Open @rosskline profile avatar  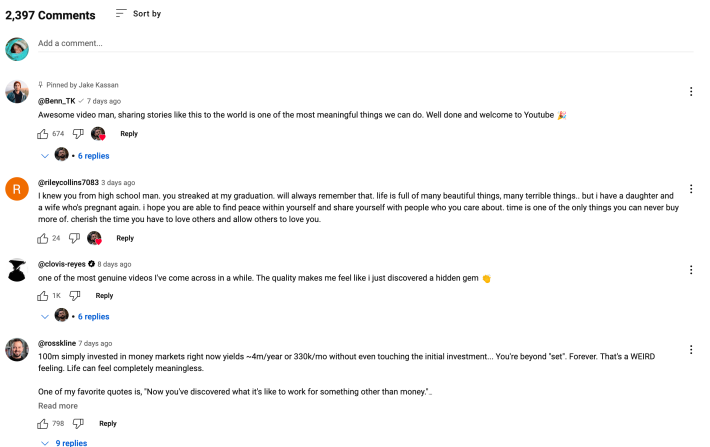click(16, 350)
